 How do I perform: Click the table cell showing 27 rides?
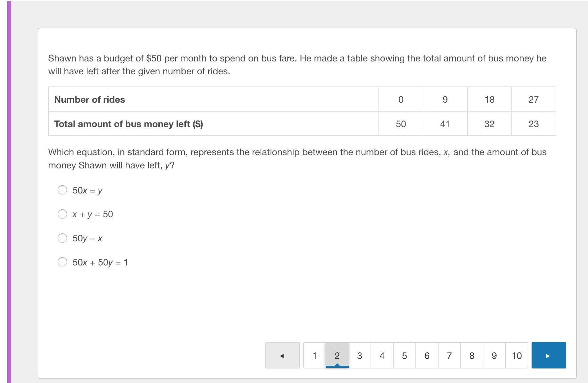(x=534, y=99)
